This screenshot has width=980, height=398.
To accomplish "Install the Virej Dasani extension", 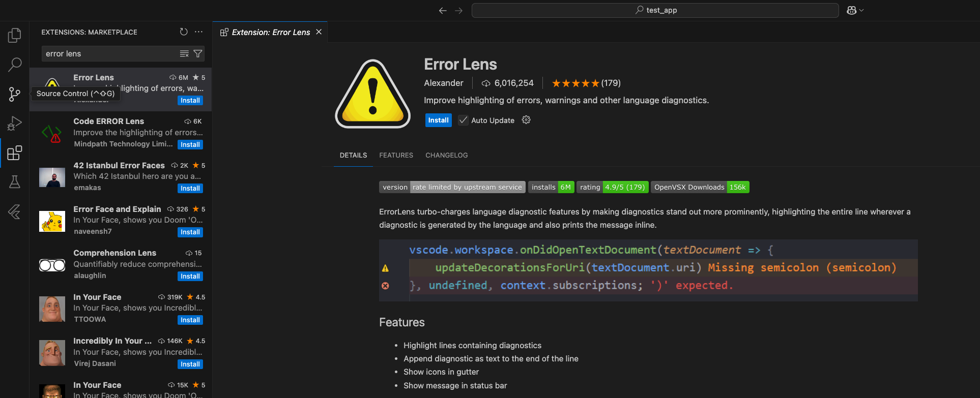I will 190,364.
